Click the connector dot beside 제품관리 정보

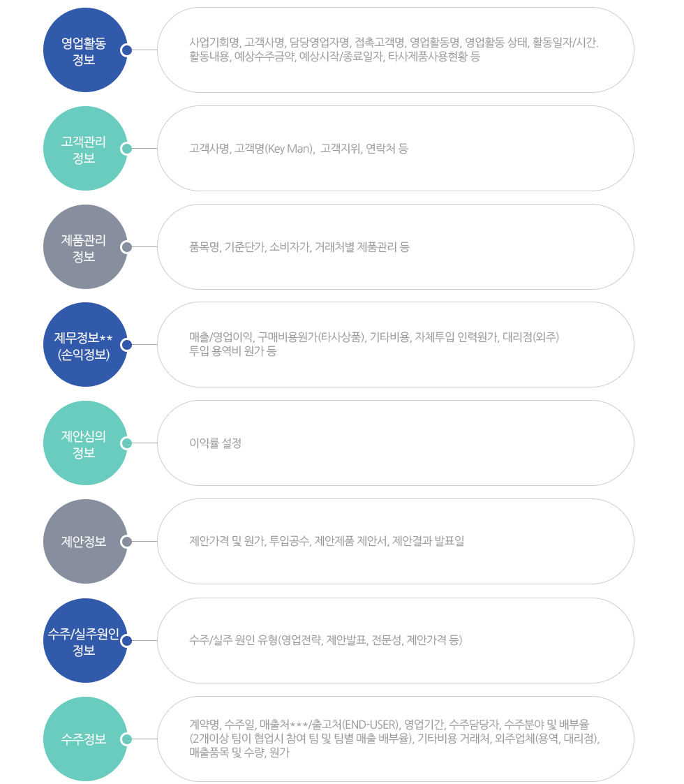126,247
